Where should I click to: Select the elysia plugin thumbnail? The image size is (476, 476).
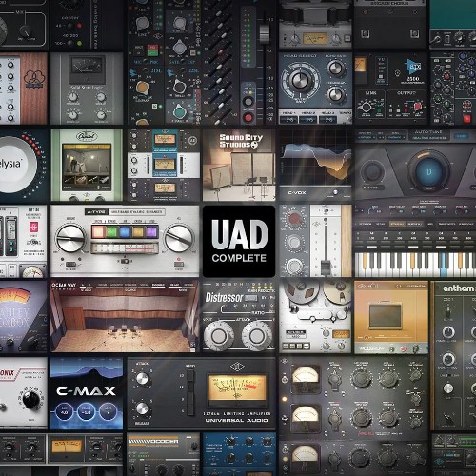pos(24,165)
